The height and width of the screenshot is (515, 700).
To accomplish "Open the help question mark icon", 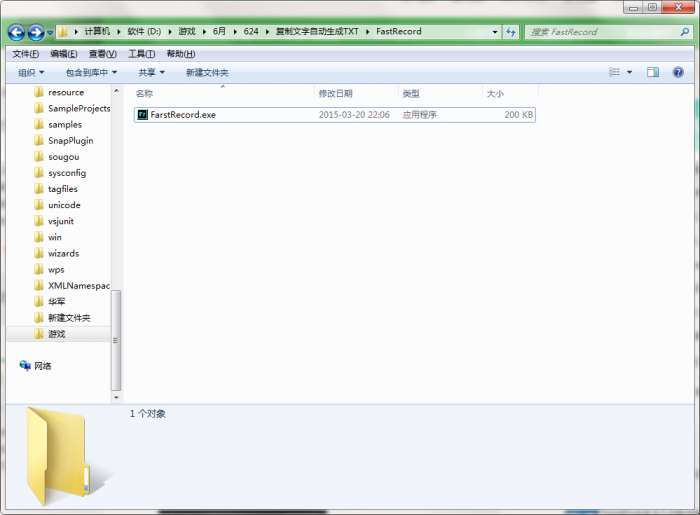I will click(x=678, y=72).
